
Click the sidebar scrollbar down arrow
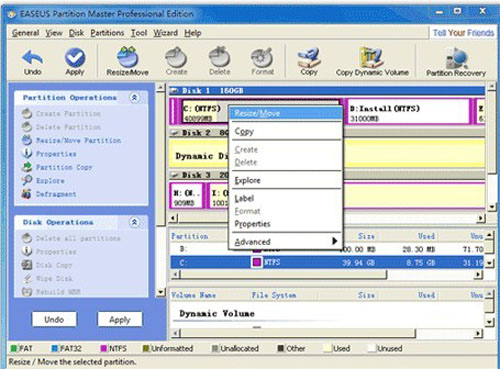click(x=161, y=292)
